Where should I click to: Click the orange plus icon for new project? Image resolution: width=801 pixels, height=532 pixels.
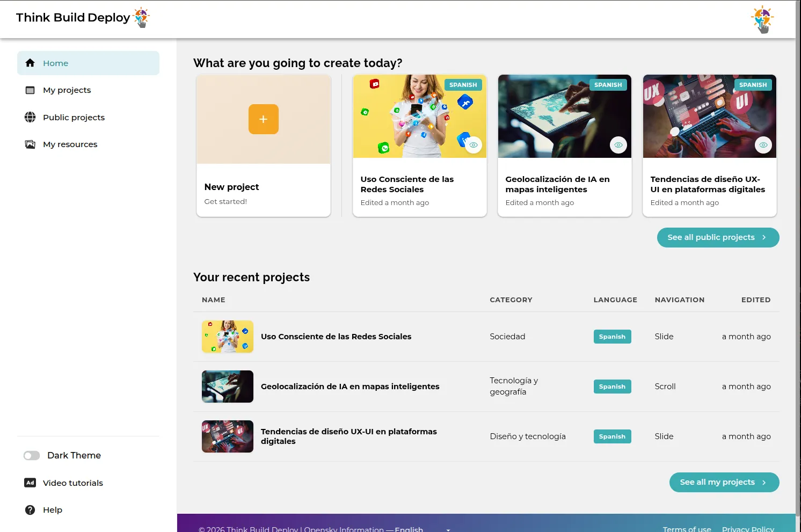tap(264, 119)
